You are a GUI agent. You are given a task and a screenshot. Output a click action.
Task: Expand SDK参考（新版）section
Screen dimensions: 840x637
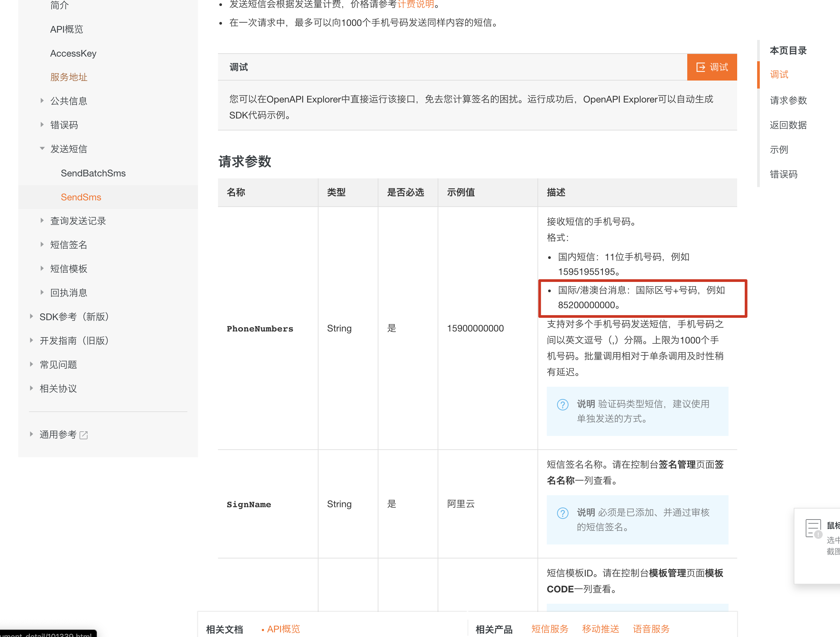[x=32, y=317]
